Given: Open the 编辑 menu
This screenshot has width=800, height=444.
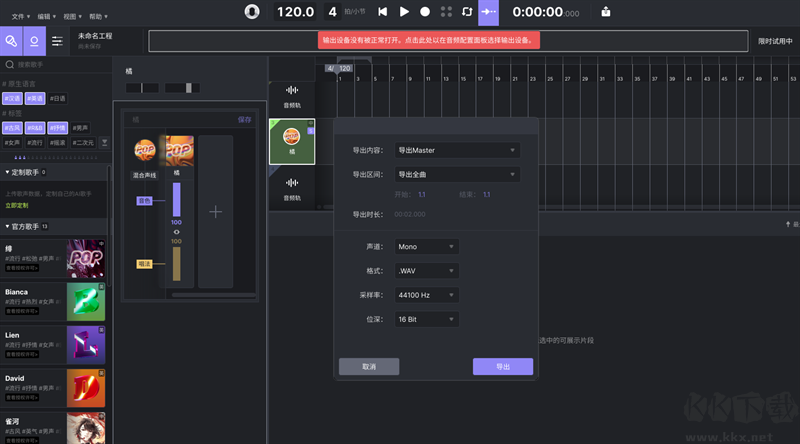Looking at the screenshot, I should point(46,16).
